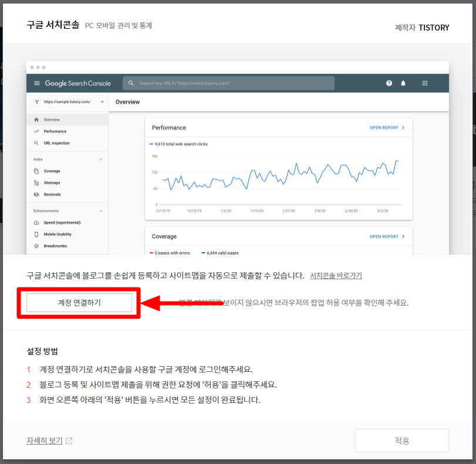Select Removals in the sidebar
This screenshot has width=476, height=464.
52,195
